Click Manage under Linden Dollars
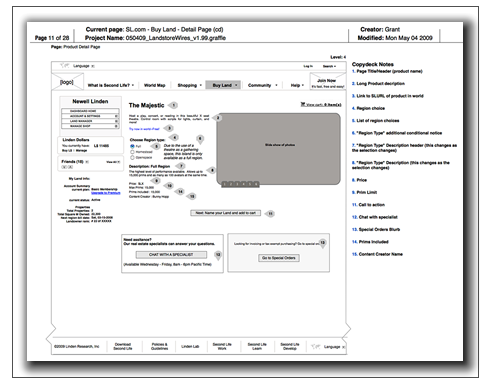This screenshot has width=488, height=383. coord(81,150)
